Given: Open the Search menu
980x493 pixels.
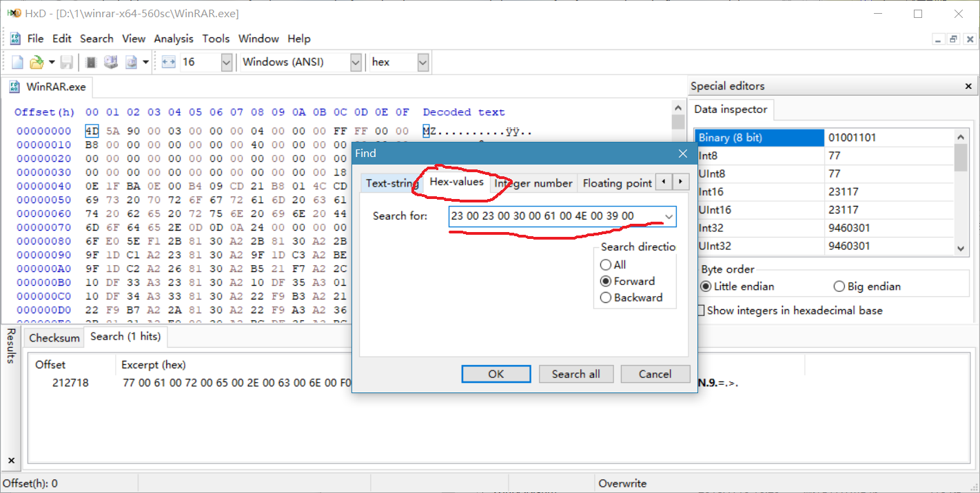Looking at the screenshot, I should pos(96,39).
